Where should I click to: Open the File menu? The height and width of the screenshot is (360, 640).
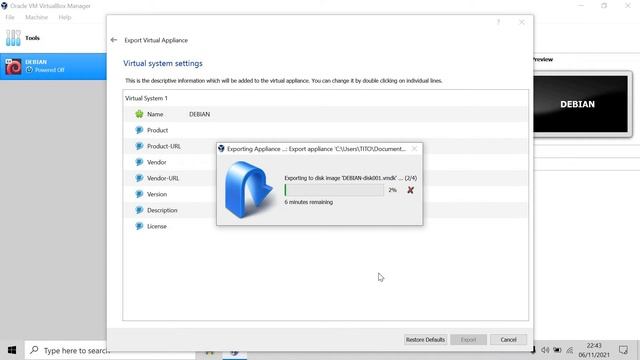coord(10,17)
